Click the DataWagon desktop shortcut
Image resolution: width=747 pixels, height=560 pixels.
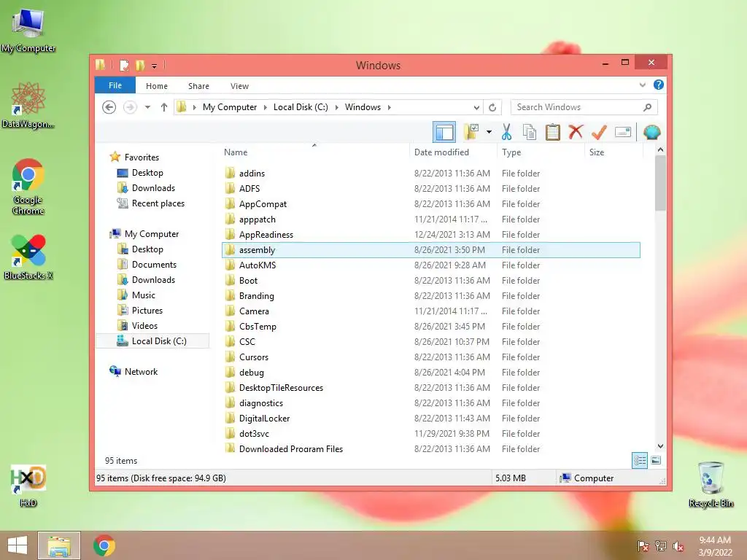(x=28, y=106)
